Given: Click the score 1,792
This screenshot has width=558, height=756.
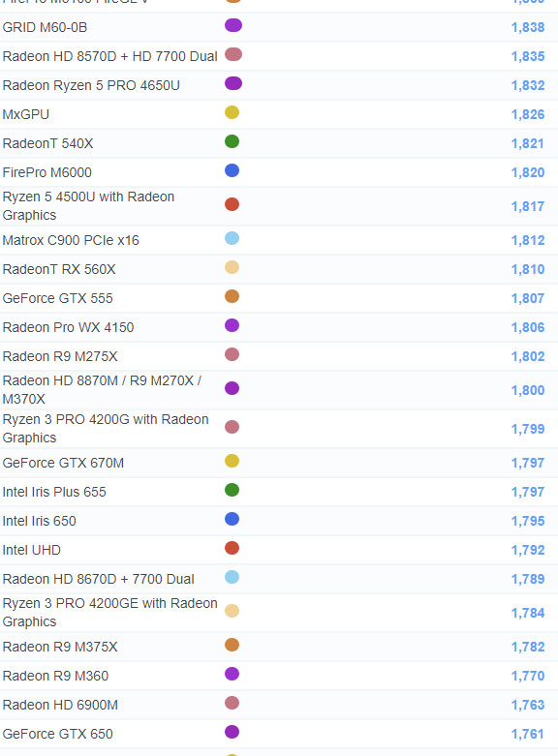Looking at the screenshot, I should click(x=528, y=550).
